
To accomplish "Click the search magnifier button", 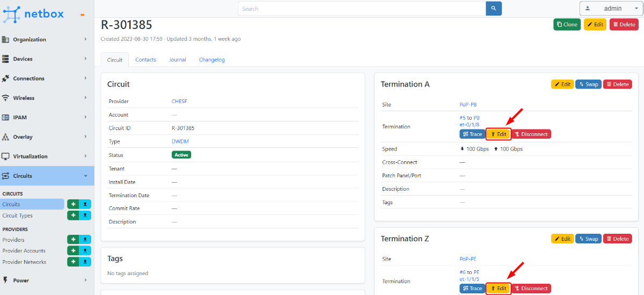I will click(x=493, y=9).
